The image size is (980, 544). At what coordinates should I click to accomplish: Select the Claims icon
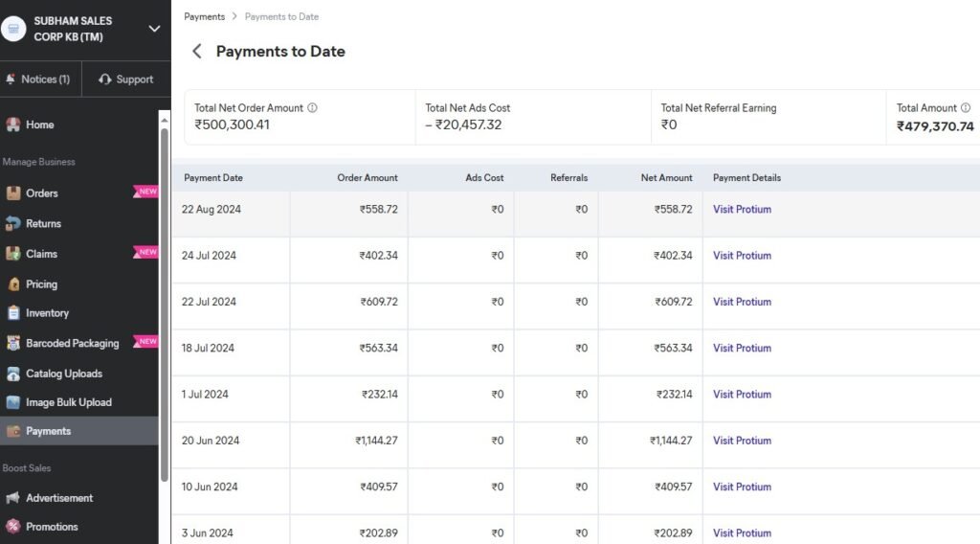[13, 254]
